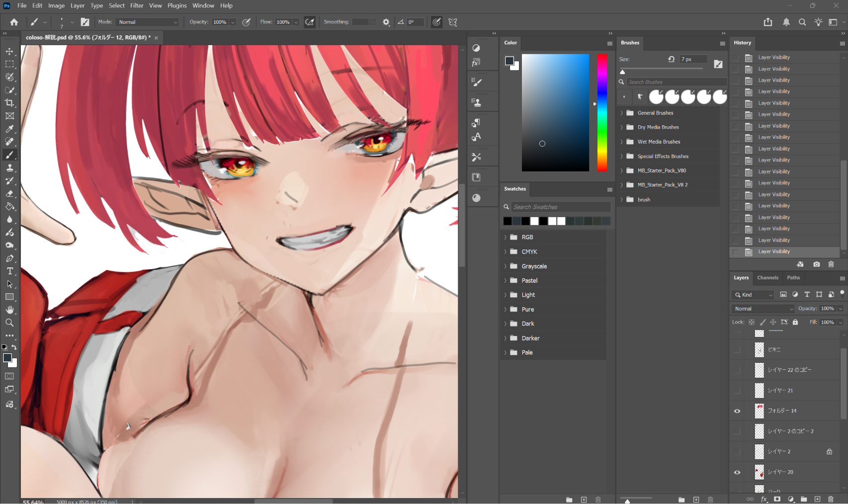Expand the Pastel swatches group

coord(506,280)
